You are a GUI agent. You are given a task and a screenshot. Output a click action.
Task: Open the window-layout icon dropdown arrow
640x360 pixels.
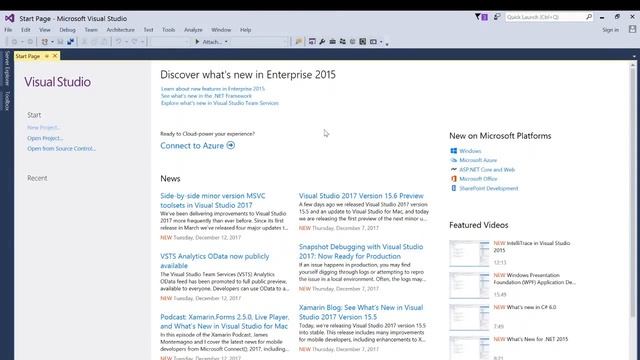(381, 42)
